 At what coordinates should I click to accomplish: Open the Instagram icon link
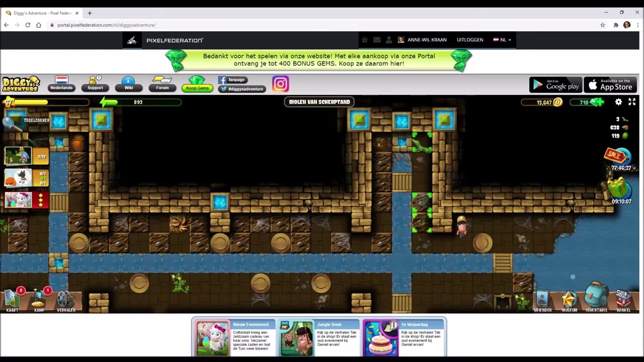coord(280,84)
